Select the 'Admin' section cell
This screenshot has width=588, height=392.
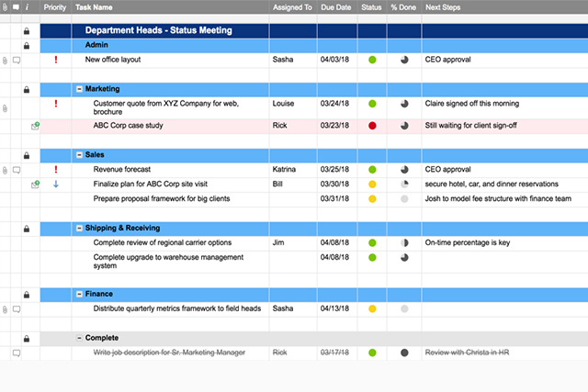170,45
